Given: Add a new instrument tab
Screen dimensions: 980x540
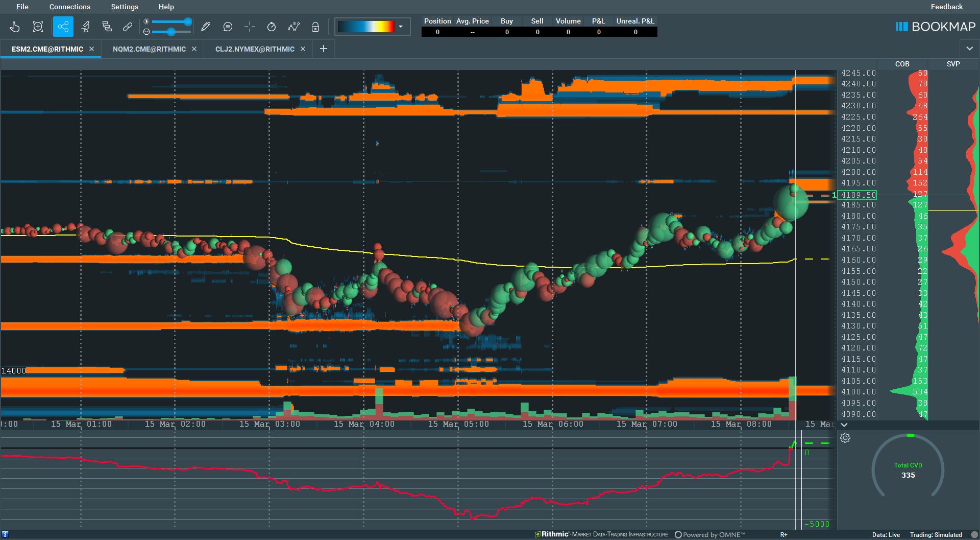Looking at the screenshot, I should point(323,49).
